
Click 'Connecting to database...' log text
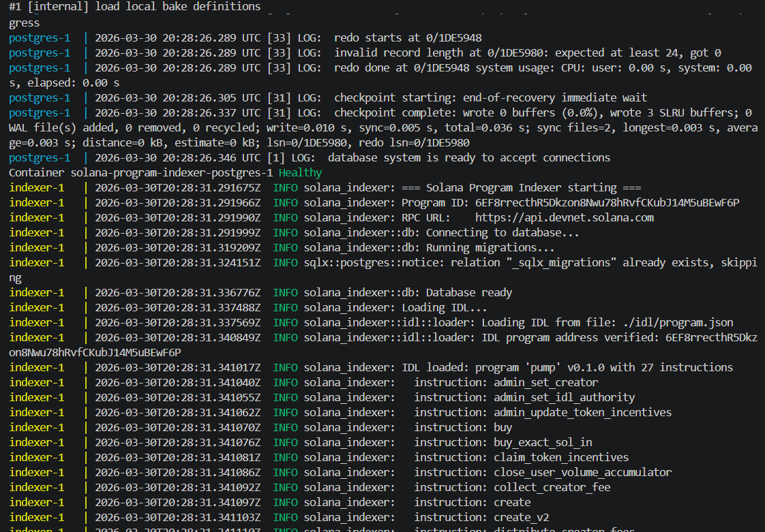[x=502, y=232]
